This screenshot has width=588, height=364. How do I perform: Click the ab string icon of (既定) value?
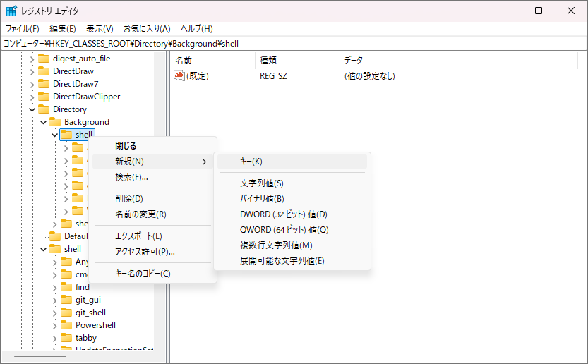(179, 75)
